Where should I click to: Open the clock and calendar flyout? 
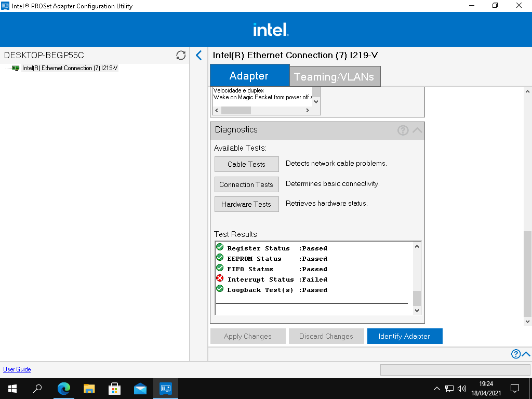click(486, 389)
